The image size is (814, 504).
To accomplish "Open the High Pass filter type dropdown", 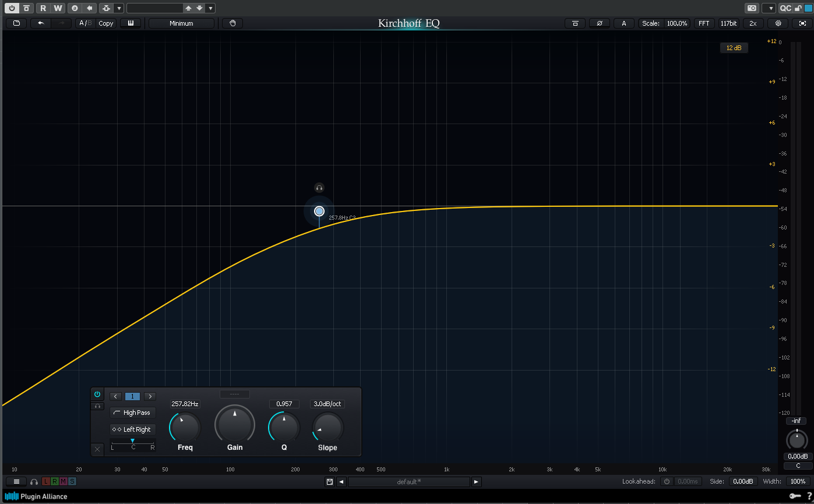I will 133,413.
